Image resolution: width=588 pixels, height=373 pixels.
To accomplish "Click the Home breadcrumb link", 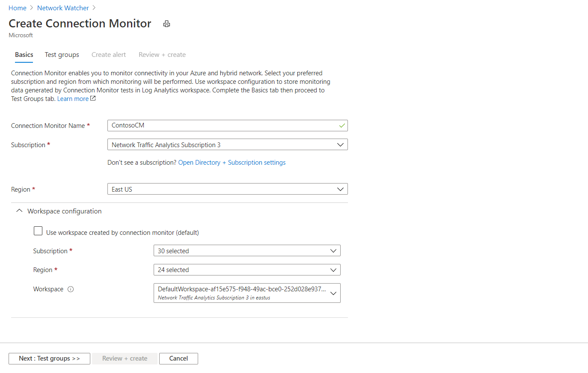I will click(x=17, y=8).
